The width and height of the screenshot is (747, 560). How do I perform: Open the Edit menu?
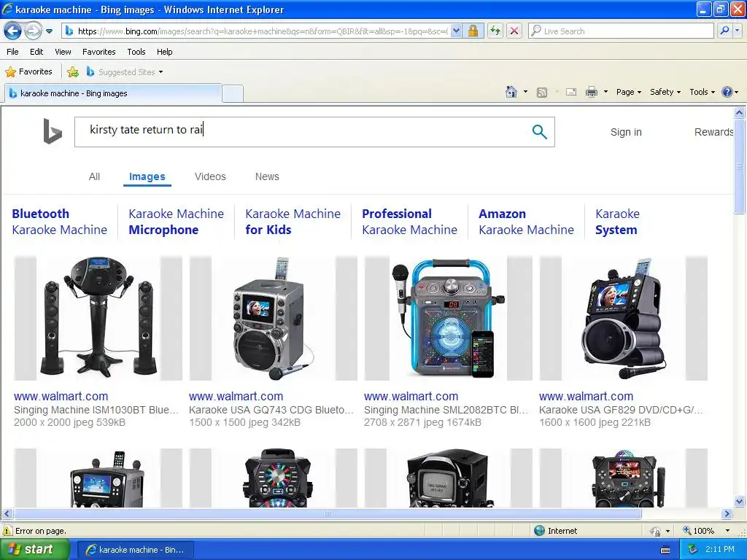[x=36, y=52]
